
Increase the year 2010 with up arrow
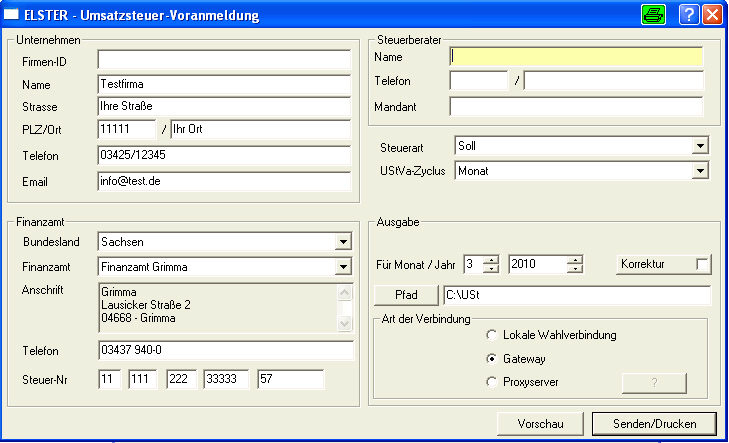[x=575, y=260]
